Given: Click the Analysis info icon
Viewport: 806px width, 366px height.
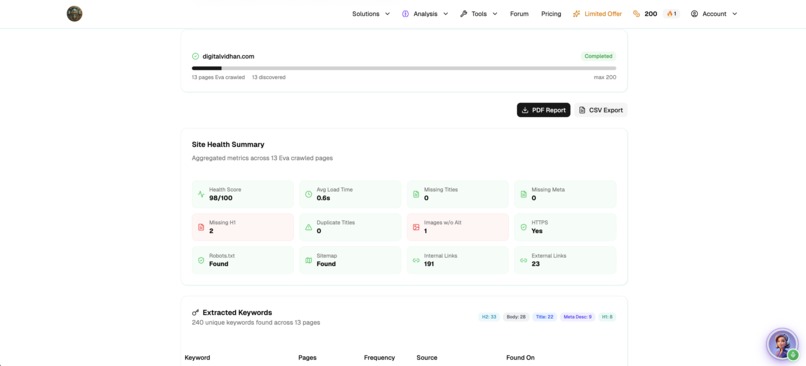Looking at the screenshot, I should [406, 14].
